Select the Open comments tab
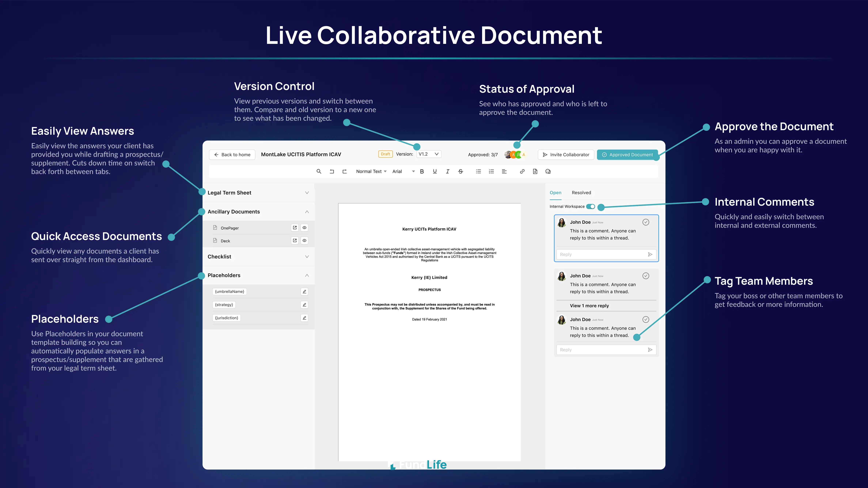The image size is (868, 488). (x=555, y=193)
